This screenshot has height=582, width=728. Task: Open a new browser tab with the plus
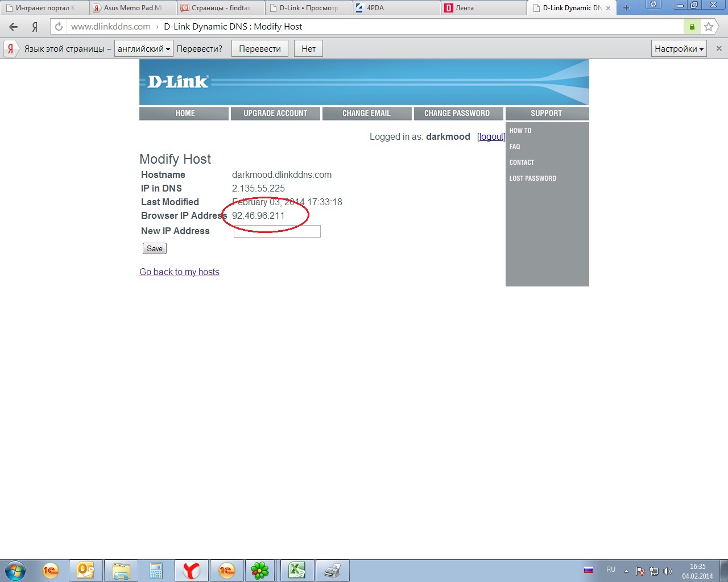pos(626,8)
